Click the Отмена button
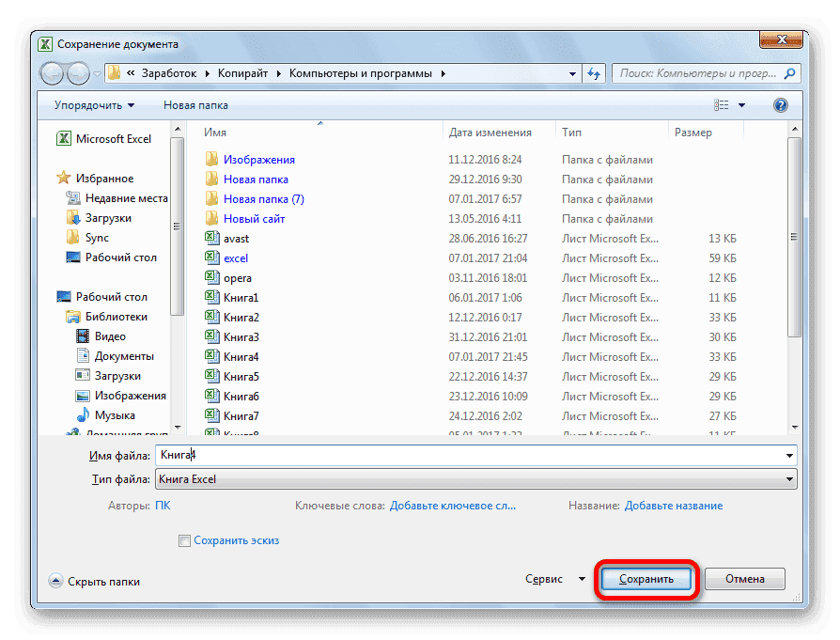Image resolution: width=840 pixels, height=640 pixels. click(744, 579)
